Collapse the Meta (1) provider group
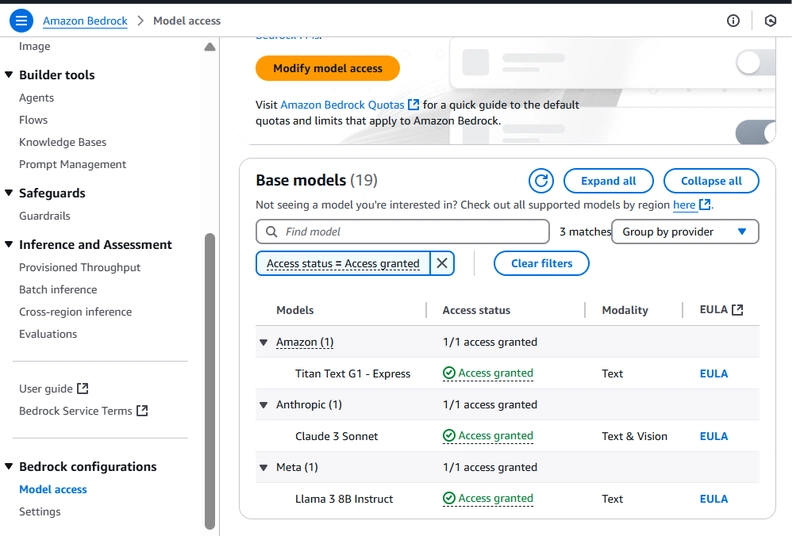 point(264,467)
